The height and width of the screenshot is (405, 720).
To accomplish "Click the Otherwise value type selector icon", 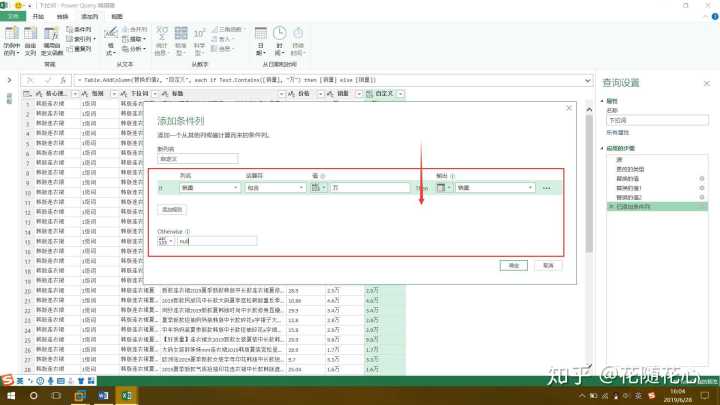I will 167,240.
